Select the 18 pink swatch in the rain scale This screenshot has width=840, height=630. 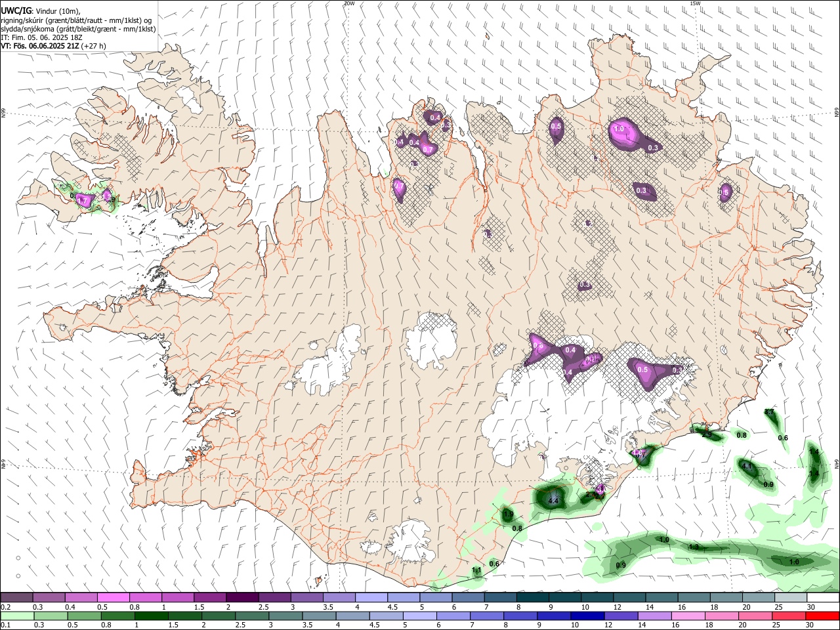tap(721, 616)
